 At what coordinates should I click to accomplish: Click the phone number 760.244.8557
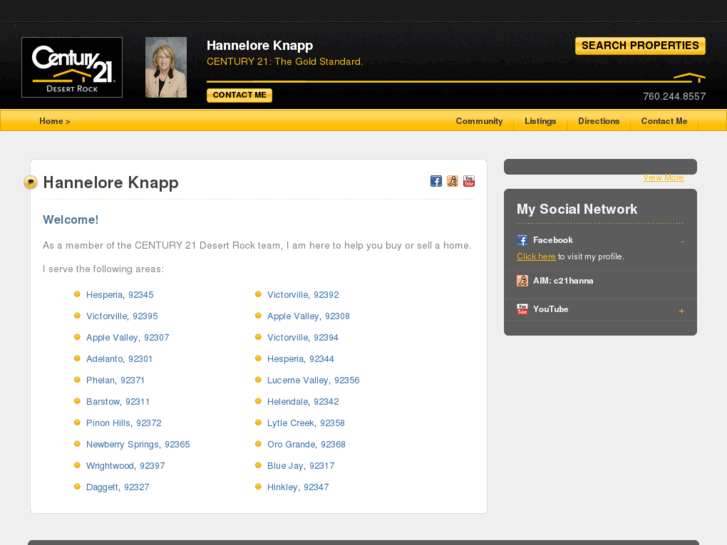click(x=674, y=96)
